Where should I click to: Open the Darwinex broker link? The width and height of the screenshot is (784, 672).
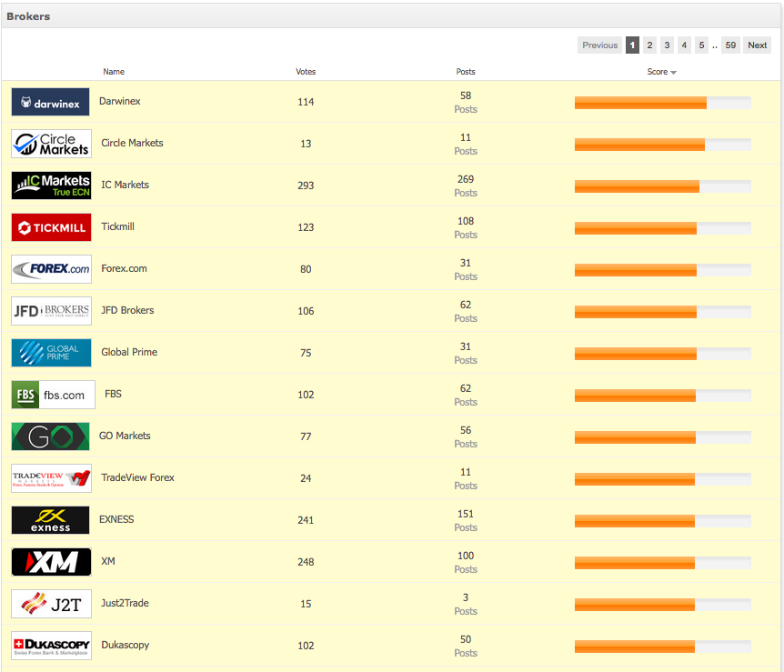click(x=119, y=101)
